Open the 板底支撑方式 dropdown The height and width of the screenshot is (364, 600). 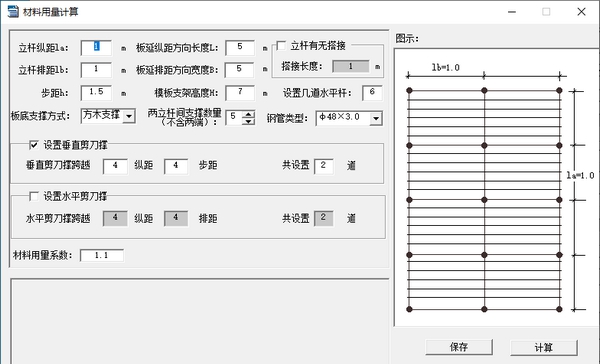(x=129, y=116)
